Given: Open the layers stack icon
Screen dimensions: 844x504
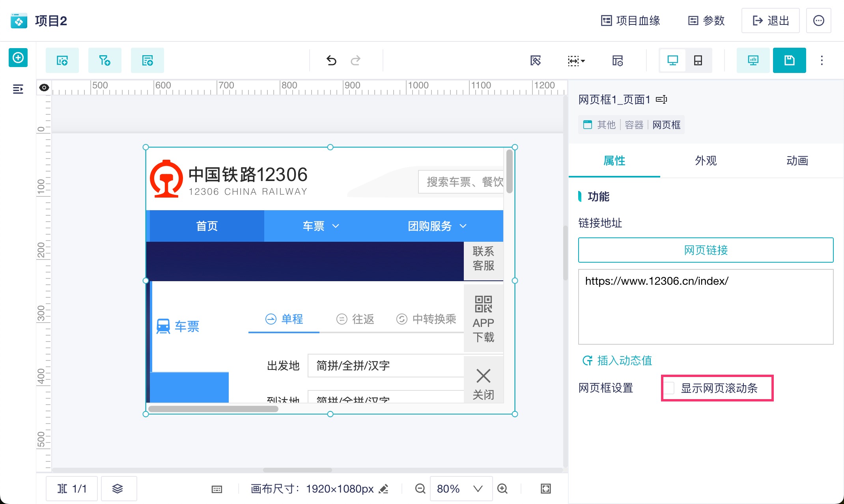Looking at the screenshot, I should coord(118,489).
